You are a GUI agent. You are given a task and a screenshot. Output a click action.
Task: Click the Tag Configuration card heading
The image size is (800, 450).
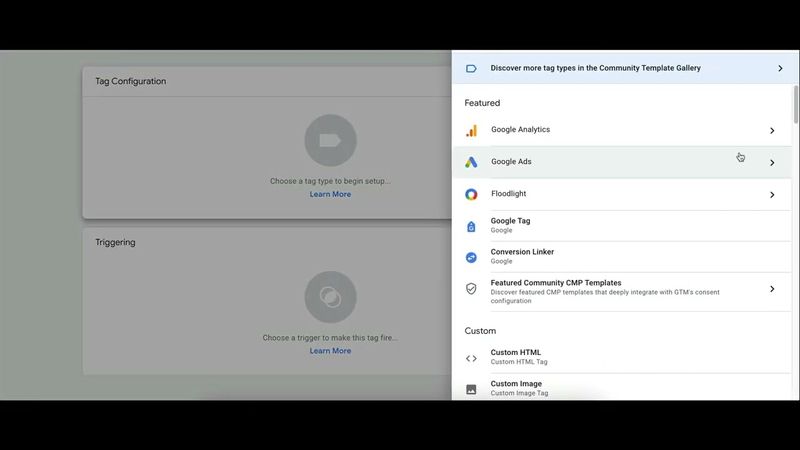(x=131, y=81)
